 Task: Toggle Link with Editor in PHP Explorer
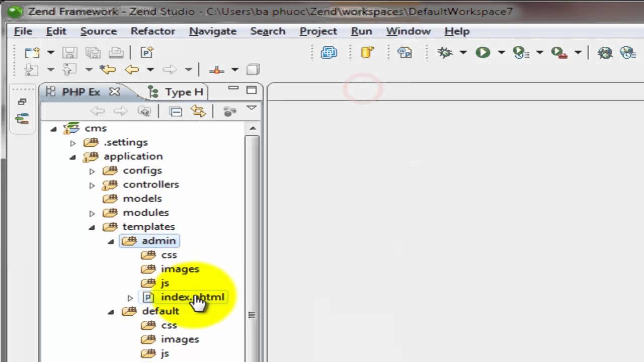click(x=198, y=112)
